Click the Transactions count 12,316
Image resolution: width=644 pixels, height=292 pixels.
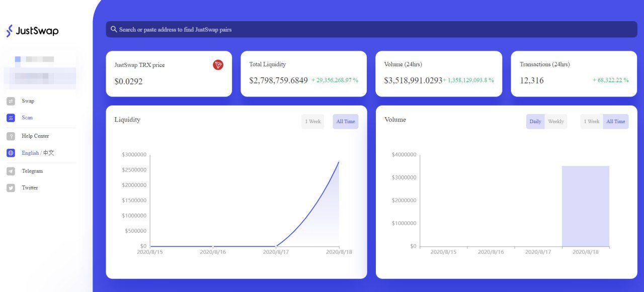tap(532, 80)
